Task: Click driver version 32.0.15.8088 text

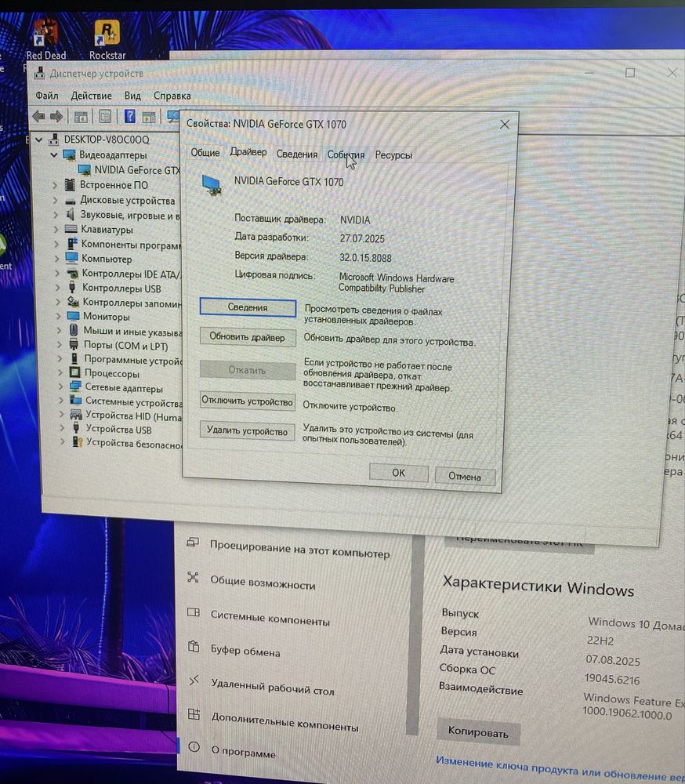Action: click(365, 258)
